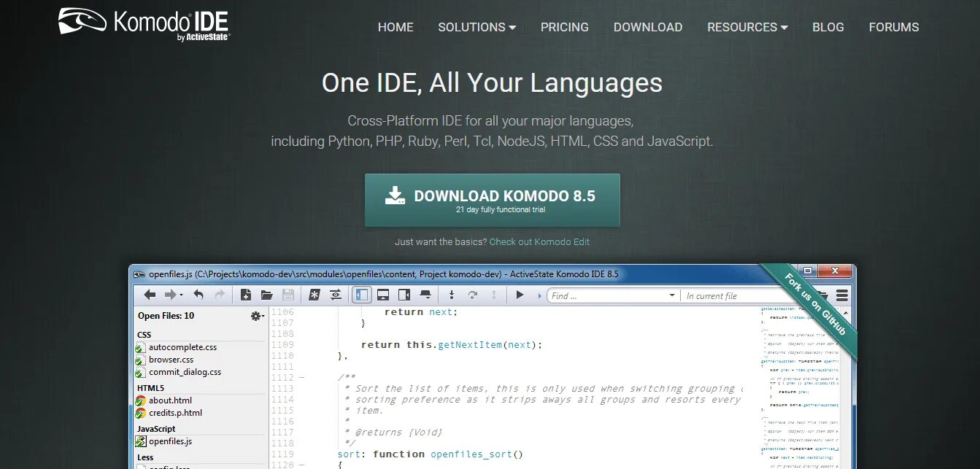Click the play start debugging icon

[520, 295]
